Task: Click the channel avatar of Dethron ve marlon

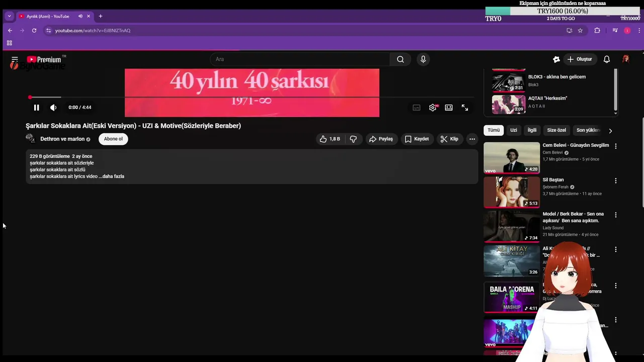Action: coord(30,139)
